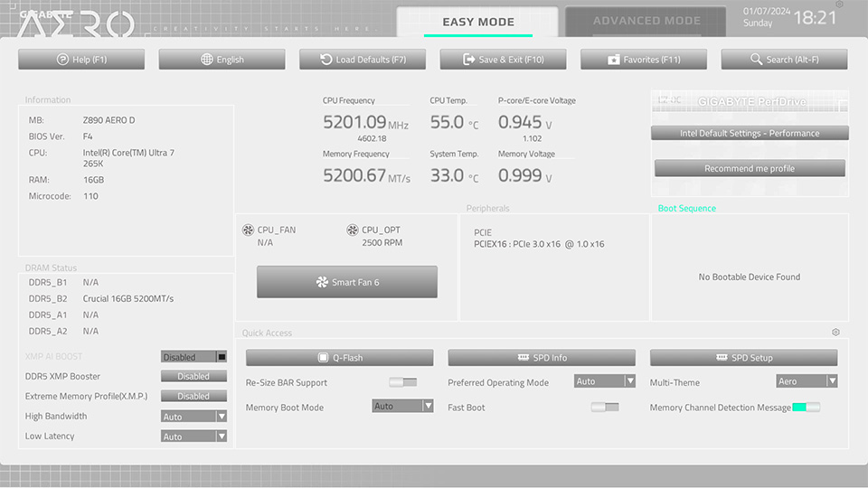
Task: Click the CPU_FAN fan icon
Action: point(248,230)
